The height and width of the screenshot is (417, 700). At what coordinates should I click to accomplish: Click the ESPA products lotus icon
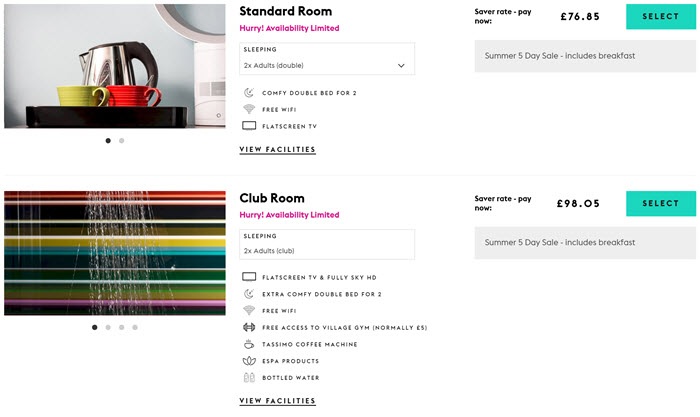click(249, 361)
